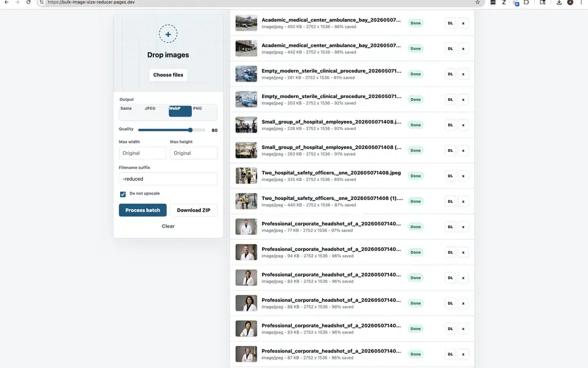This screenshot has width=588, height=368.
Task: Reload the page with refresh icon
Action: tap(29, 2)
